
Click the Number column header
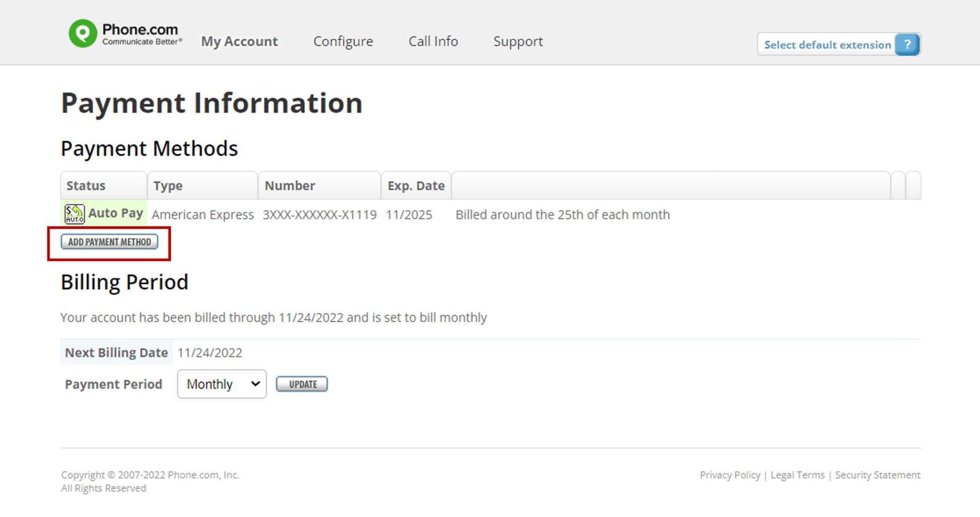pyautogui.click(x=290, y=185)
